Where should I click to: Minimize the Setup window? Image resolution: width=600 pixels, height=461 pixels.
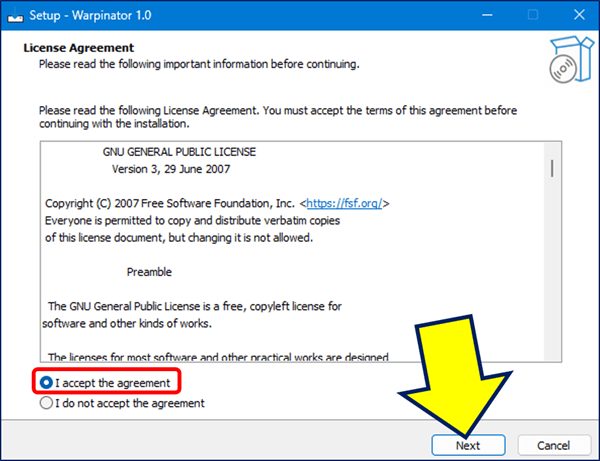coord(487,15)
